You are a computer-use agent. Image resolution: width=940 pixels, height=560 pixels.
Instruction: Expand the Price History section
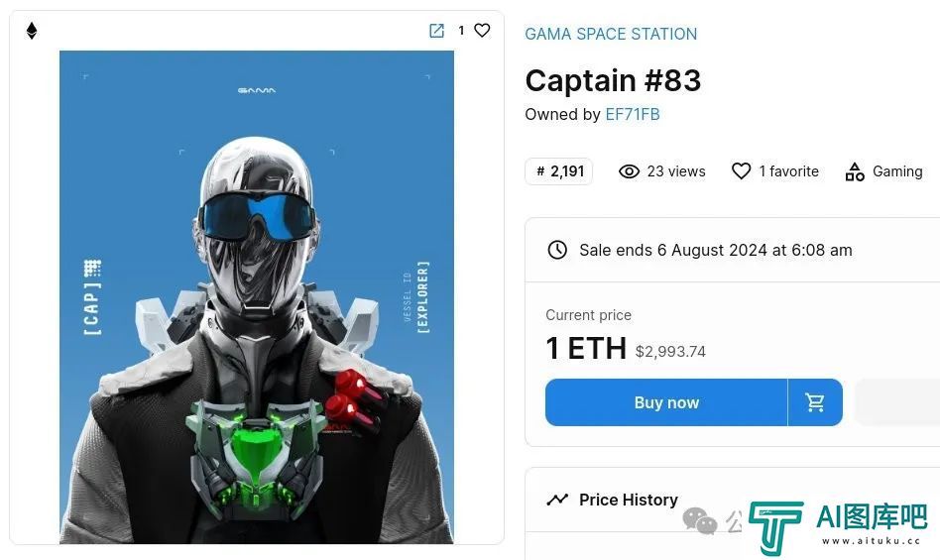pos(733,500)
